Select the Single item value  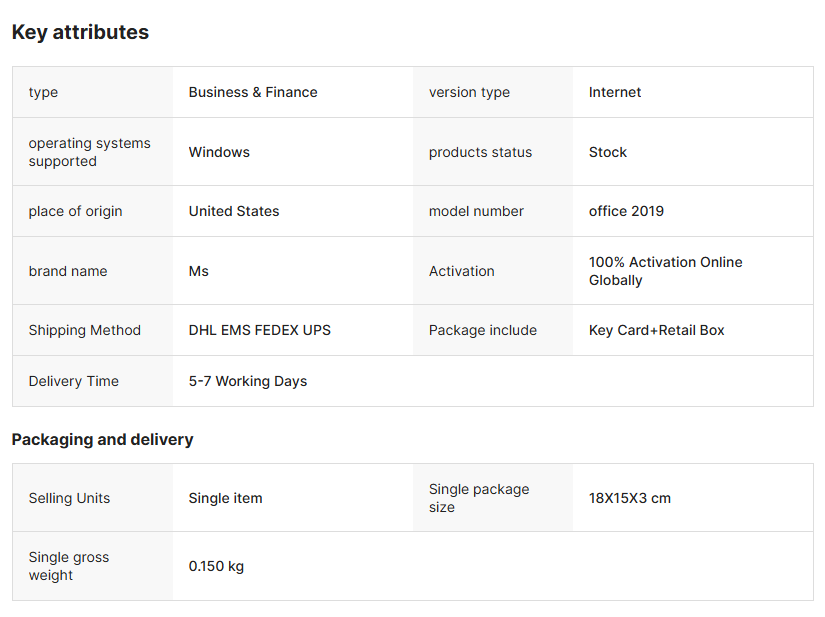point(225,498)
